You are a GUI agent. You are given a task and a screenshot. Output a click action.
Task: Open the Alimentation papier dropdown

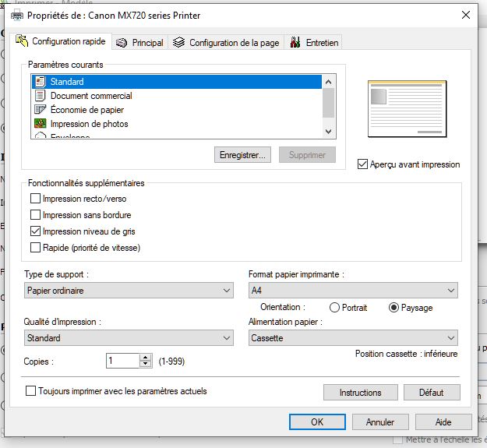pyautogui.click(x=353, y=338)
